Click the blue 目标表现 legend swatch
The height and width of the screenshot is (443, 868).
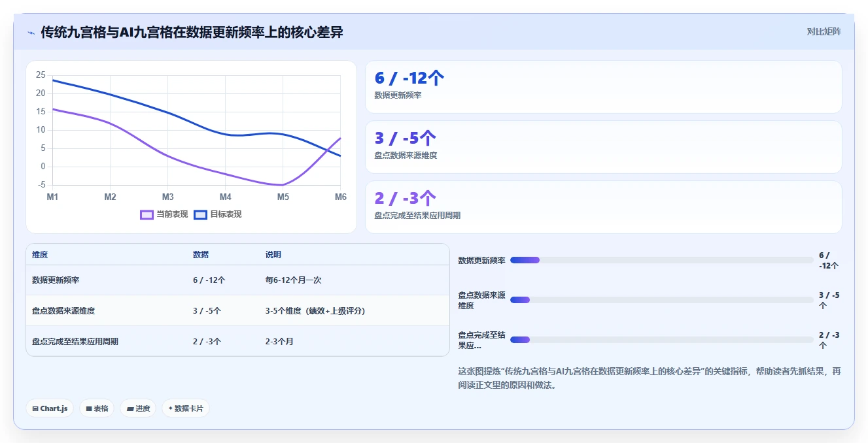pyautogui.click(x=201, y=214)
